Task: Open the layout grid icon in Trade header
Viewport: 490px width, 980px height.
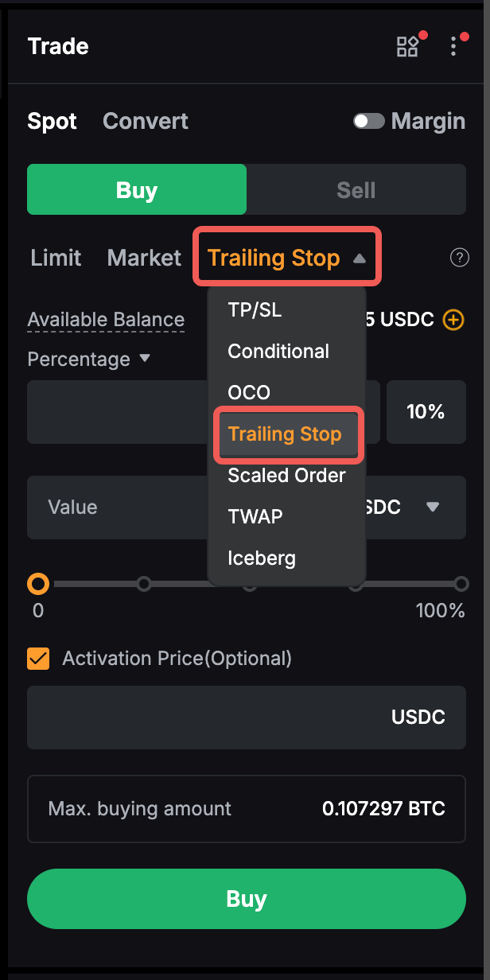Action: pos(407,46)
